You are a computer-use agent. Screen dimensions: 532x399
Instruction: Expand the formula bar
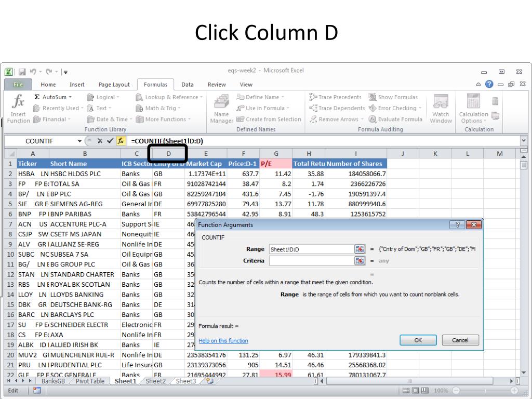pyautogui.click(x=524, y=140)
